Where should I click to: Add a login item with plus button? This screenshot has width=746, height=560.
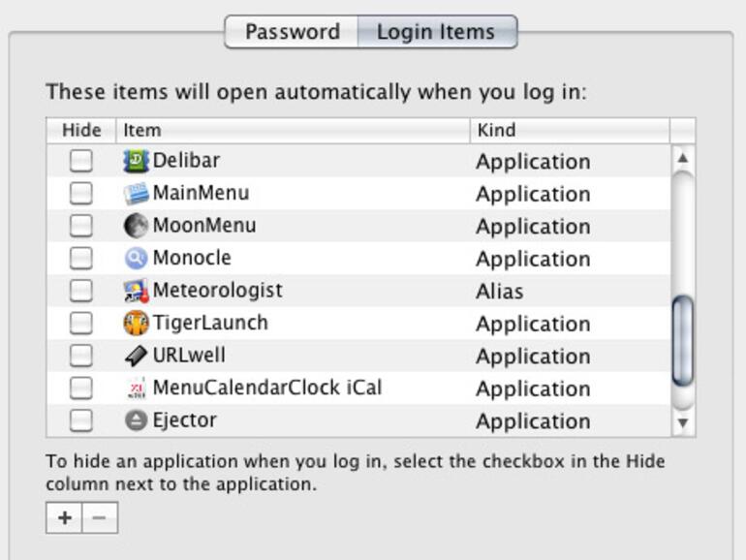64,517
